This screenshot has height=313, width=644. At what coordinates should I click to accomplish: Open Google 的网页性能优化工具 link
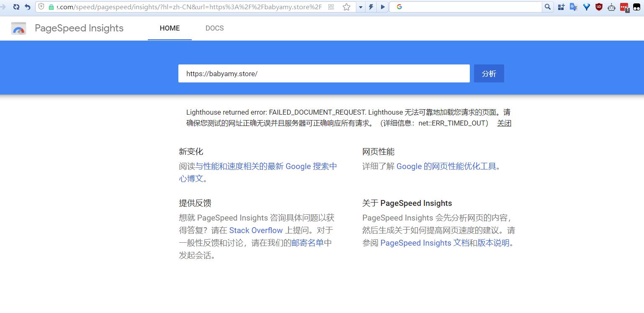(x=446, y=166)
